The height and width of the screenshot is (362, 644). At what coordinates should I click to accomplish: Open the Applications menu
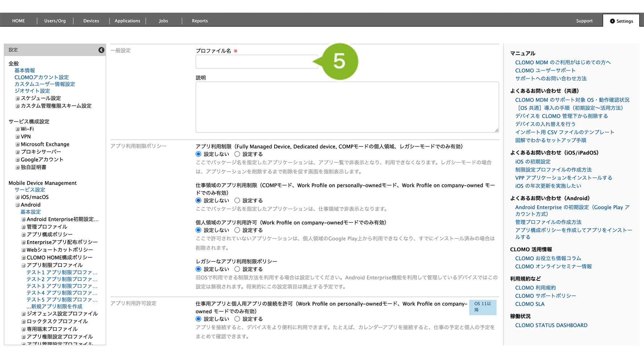click(127, 21)
